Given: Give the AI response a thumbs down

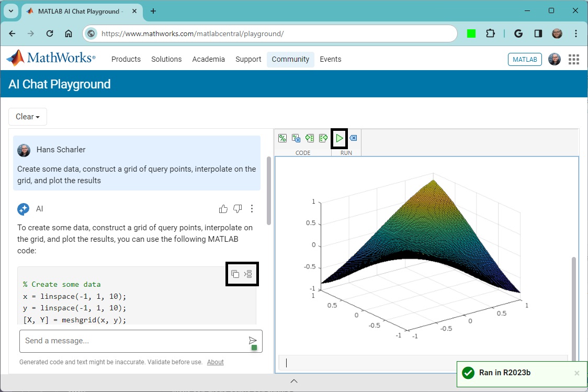Looking at the screenshot, I should pos(238,209).
